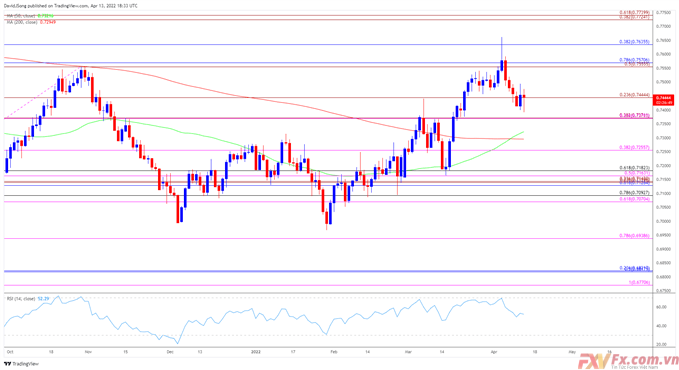The image size is (679, 370).
Task: Select the MA (50, close) legend label
Action: [x=22, y=16]
